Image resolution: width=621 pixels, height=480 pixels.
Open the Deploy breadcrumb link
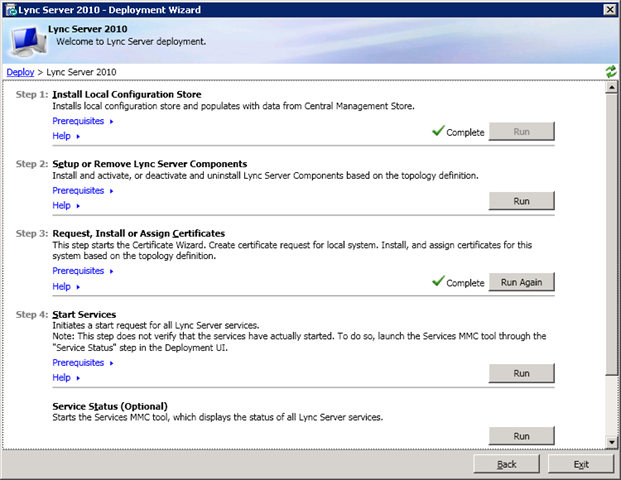(20, 73)
